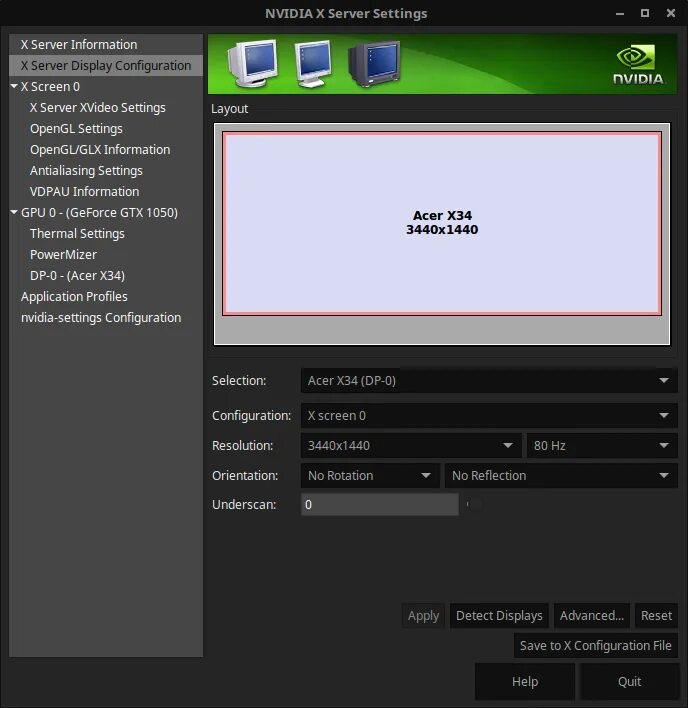688x708 pixels.
Task: Maximize the NVIDIA settings window
Action: click(x=645, y=14)
